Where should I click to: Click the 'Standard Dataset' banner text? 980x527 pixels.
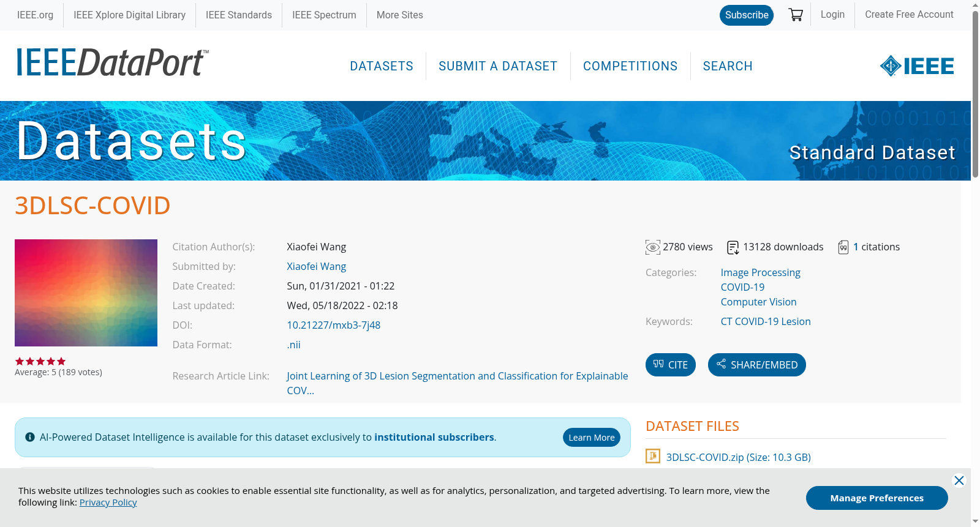click(872, 152)
